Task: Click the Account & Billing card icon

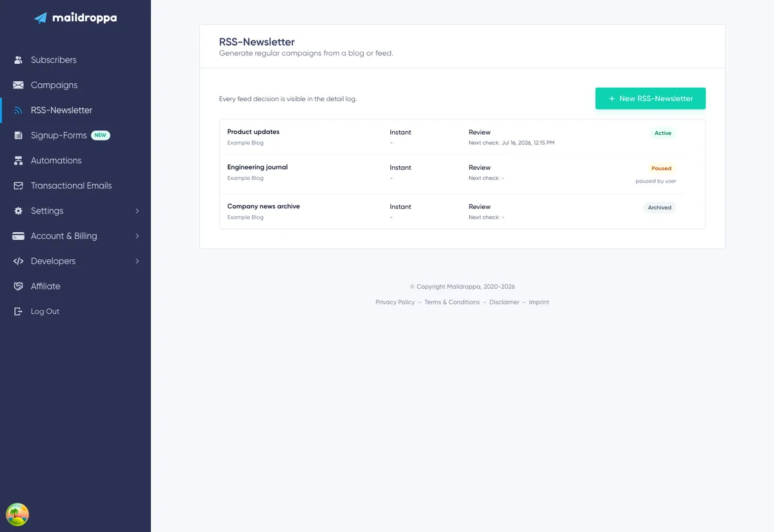Action: point(18,236)
